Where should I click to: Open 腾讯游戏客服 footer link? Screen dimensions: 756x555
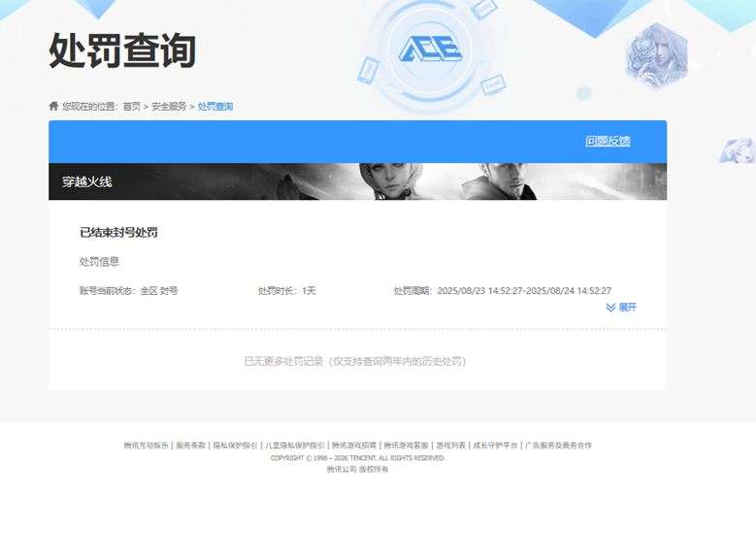pos(406,445)
